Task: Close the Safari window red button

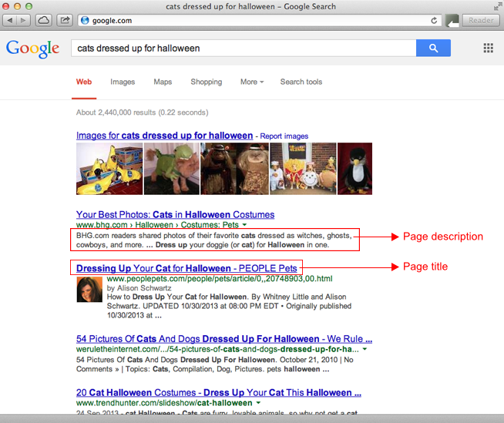Action: (x=6, y=6)
